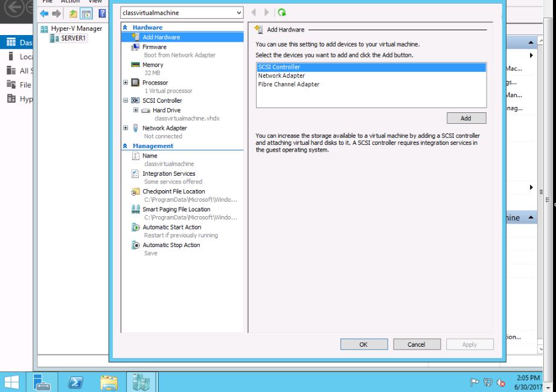The width and height of the screenshot is (556, 392).
Task: Select Add Hardware in the Hardware list
Action: [x=182, y=37]
